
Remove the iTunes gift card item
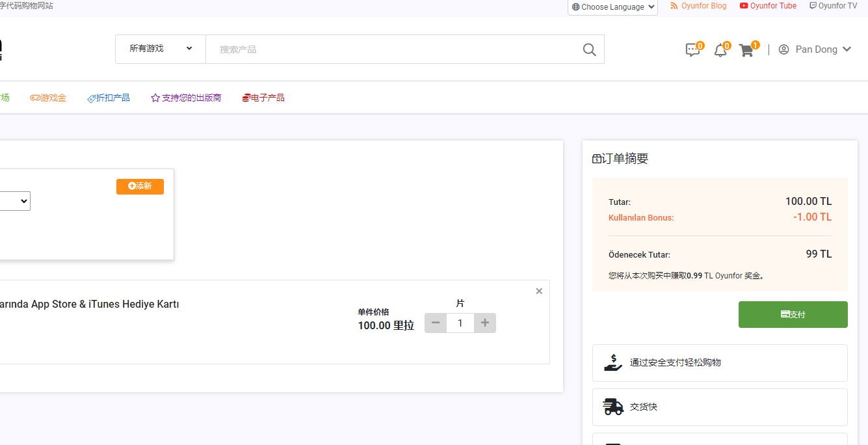tap(539, 291)
